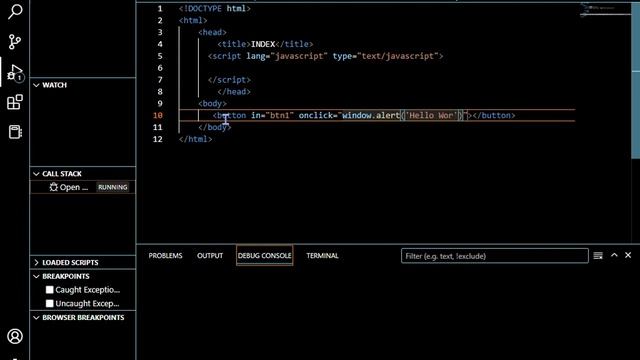Click line number 1 in gutter
640x360 pixels.
pyautogui.click(x=160, y=9)
